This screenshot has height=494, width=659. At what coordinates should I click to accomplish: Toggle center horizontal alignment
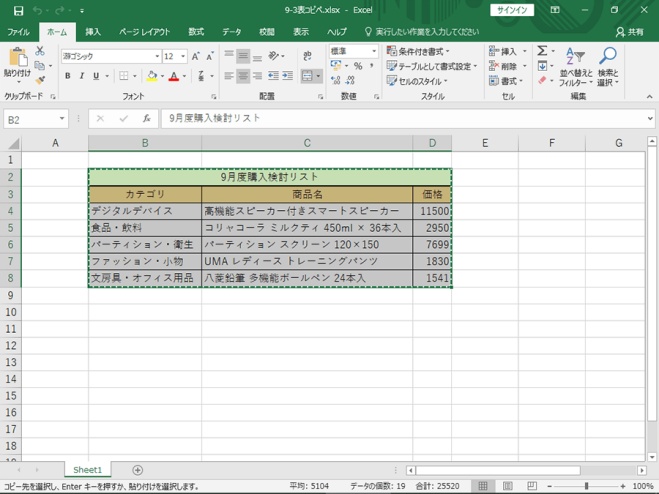[x=243, y=76]
